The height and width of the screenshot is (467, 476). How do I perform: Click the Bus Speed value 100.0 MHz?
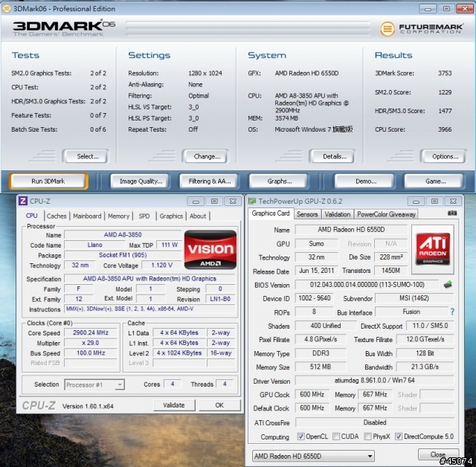(91, 353)
